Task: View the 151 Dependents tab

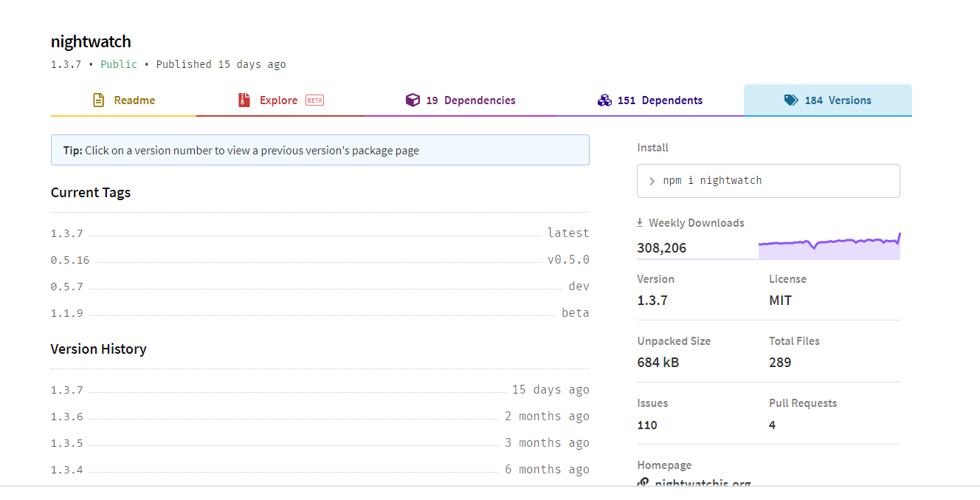Action: pos(649,100)
